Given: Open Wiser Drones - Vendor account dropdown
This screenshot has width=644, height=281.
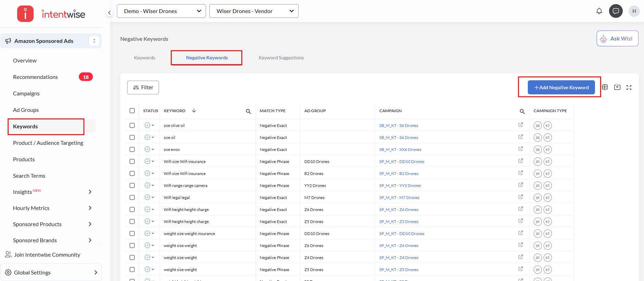Looking at the screenshot, I should click(254, 11).
